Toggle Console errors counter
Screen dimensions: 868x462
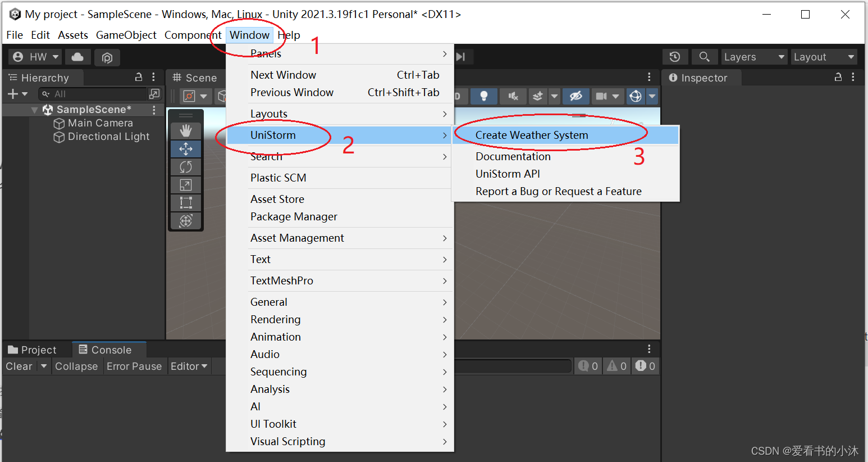click(645, 366)
